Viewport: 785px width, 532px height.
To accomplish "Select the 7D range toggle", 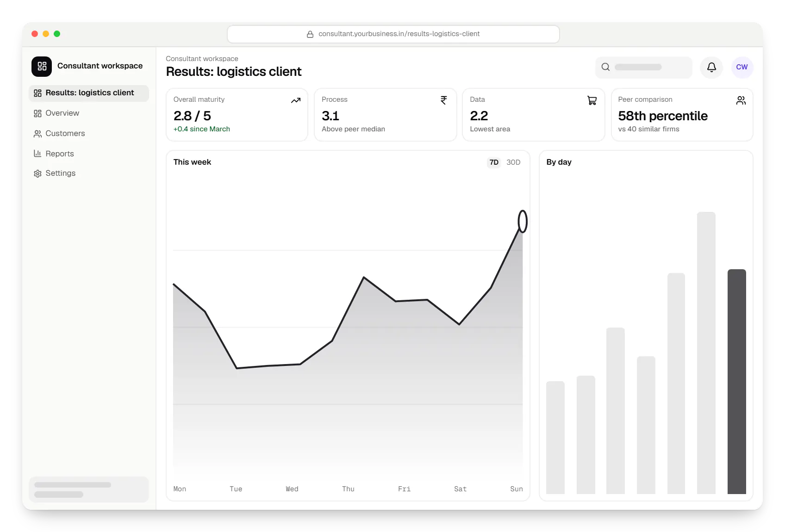I will [x=494, y=162].
